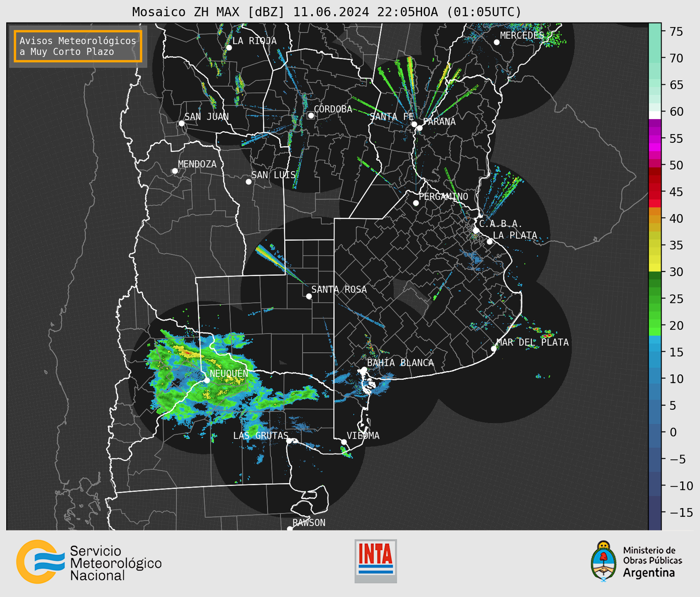Select the yellow 30 dBZ band on color scale
Screen dimensions: 700x597
pyautogui.click(x=655, y=268)
